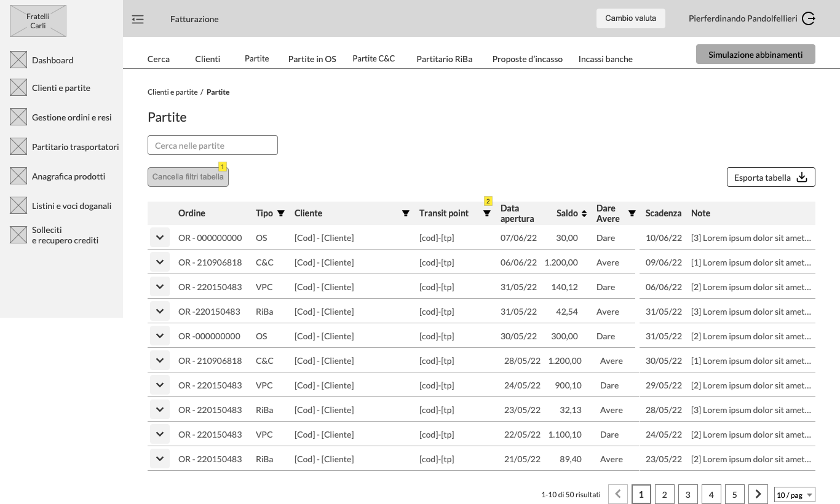Click the Cambio valuta button
Screen dimensions: 840x504
tap(630, 18)
